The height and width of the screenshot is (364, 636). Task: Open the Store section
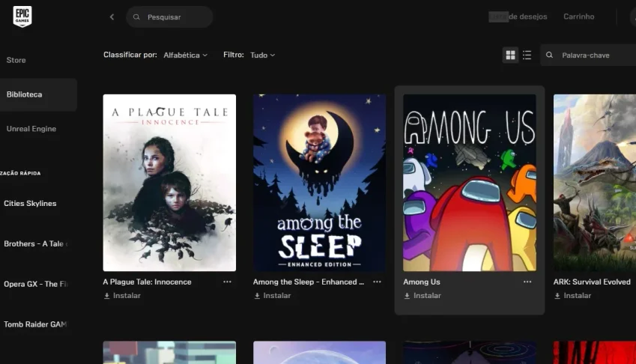(16, 60)
